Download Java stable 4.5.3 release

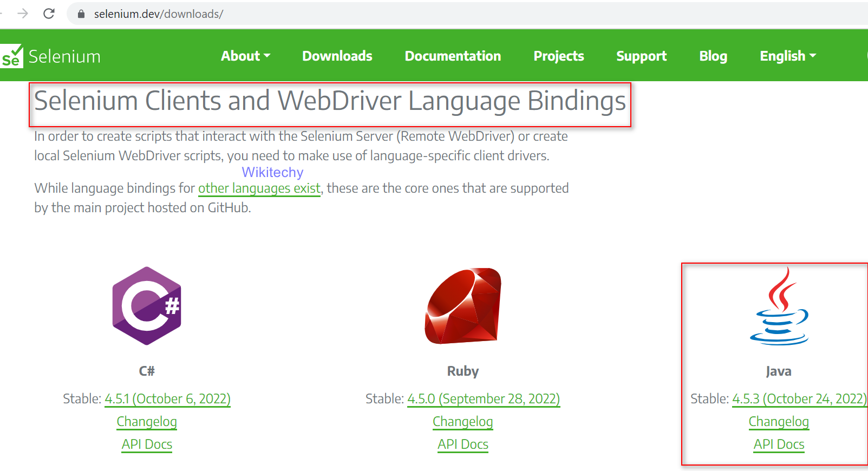tap(799, 399)
